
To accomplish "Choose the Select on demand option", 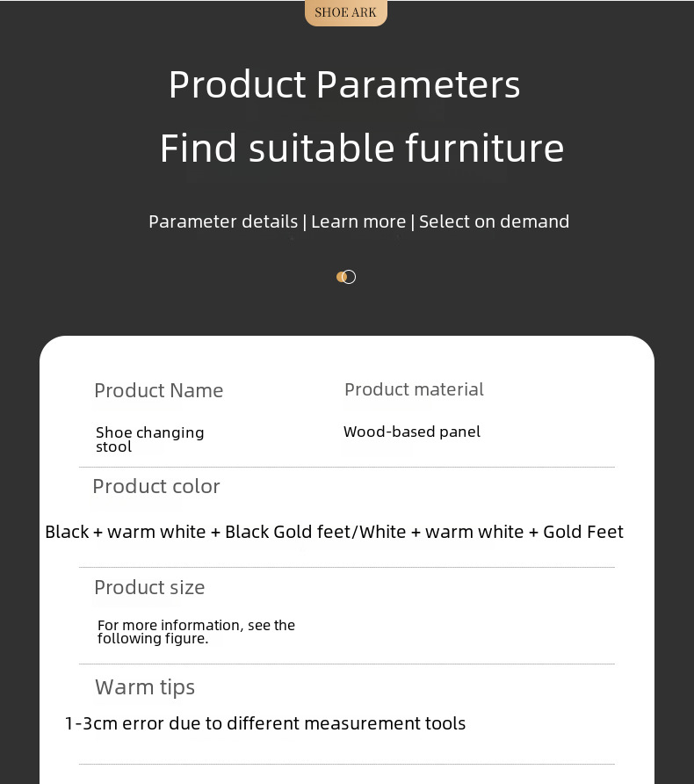I will (494, 221).
